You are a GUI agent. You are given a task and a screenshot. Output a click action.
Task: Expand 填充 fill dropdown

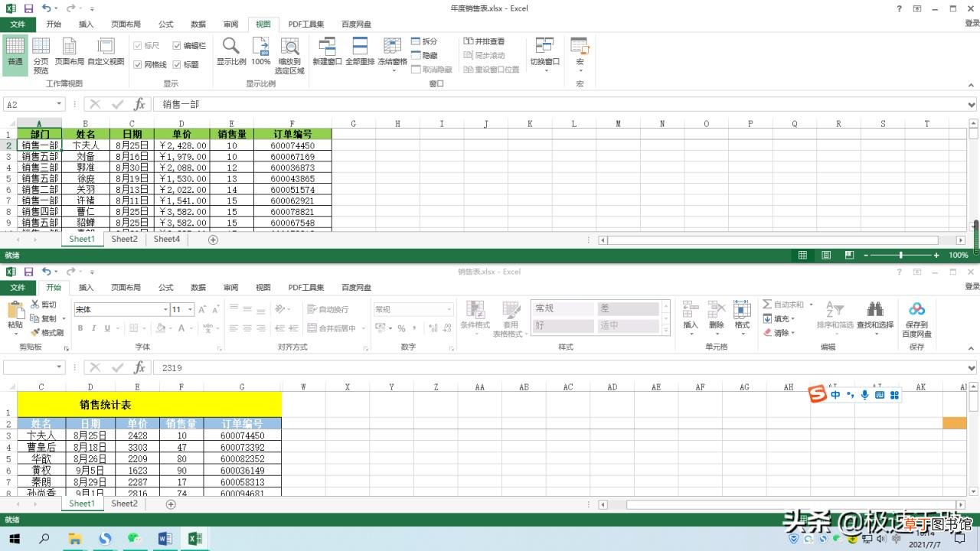(x=792, y=319)
